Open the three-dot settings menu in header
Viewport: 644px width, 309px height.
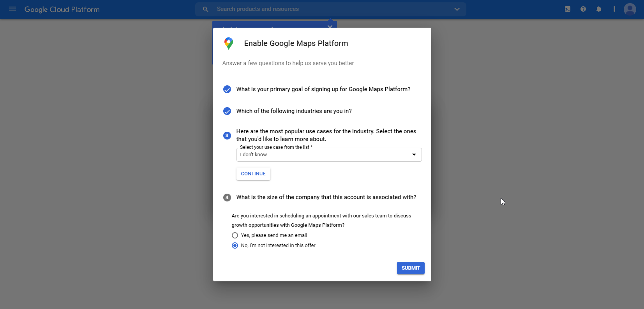[614, 9]
